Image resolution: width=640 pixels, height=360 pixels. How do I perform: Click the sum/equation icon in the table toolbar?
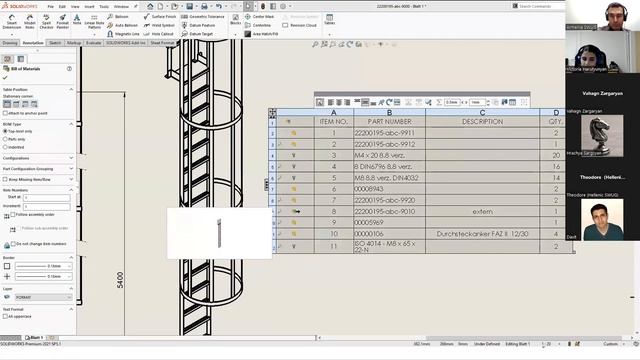click(439, 102)
